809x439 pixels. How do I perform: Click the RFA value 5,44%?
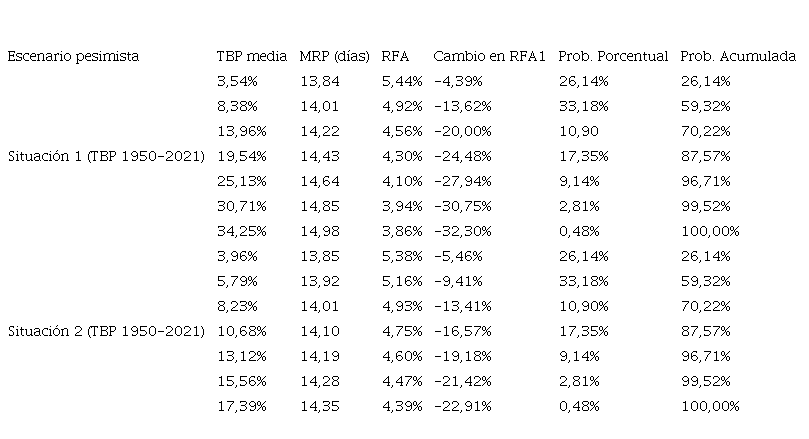401,81
